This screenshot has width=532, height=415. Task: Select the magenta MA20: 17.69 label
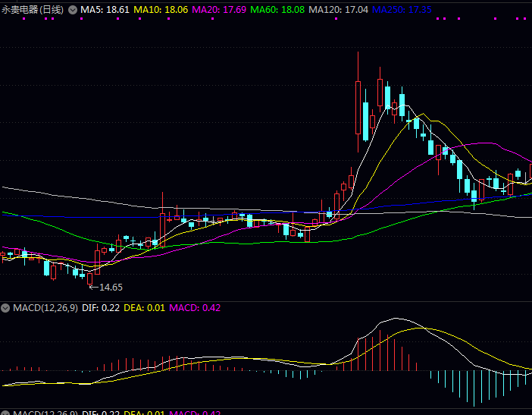(219, 10)
